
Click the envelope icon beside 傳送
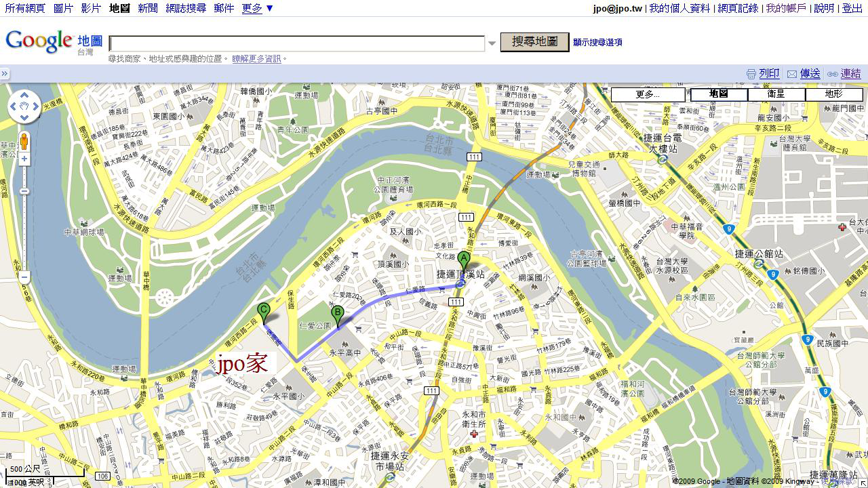[792, 74]
